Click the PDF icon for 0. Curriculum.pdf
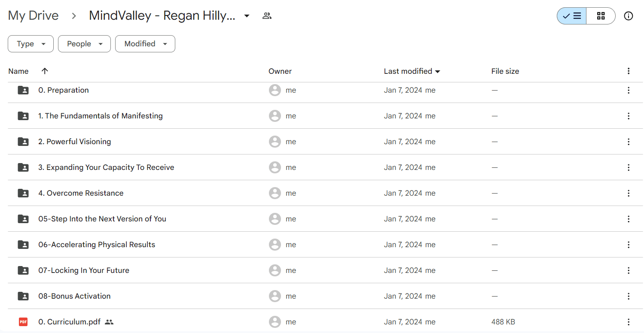 23,322
